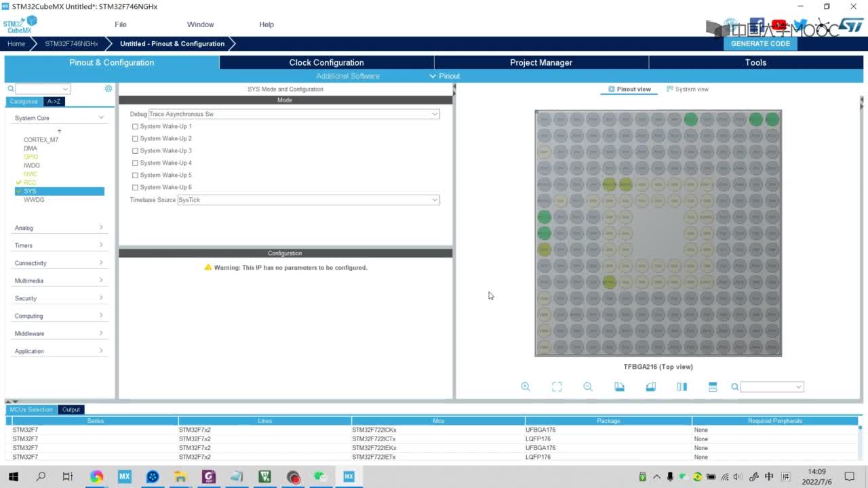Image resolution: width=868 pixels, height=488 pixels.
Task: Click the green PA pin at top of chip
Action: pos(690,119)
